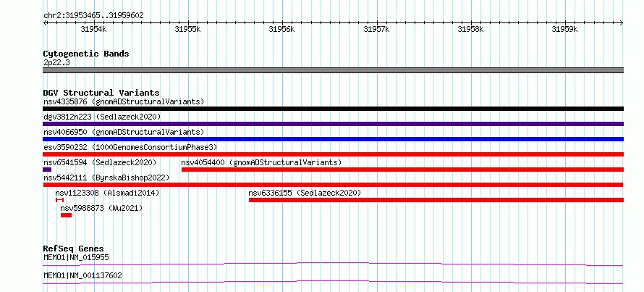Click the nsv4335876 variant label
This screenshot has height=292, width=644.
[x=124, y=101]
